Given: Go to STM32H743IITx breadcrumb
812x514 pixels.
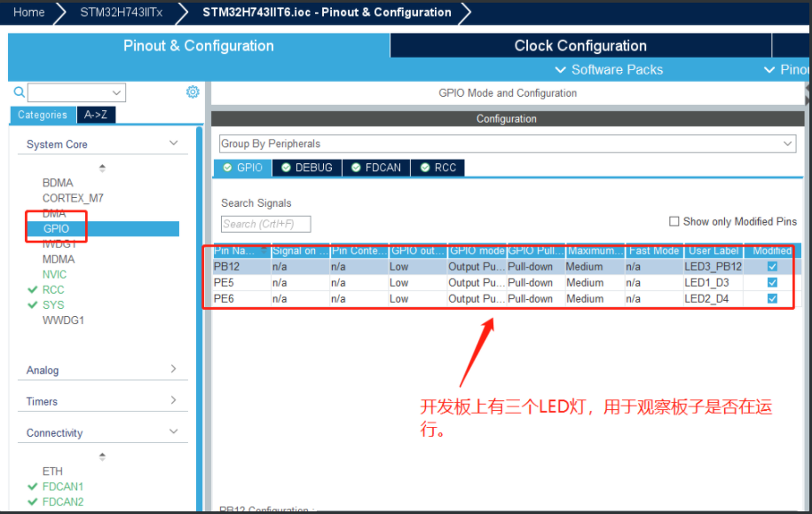Looking at the screenshot, I should click(122, 12).
